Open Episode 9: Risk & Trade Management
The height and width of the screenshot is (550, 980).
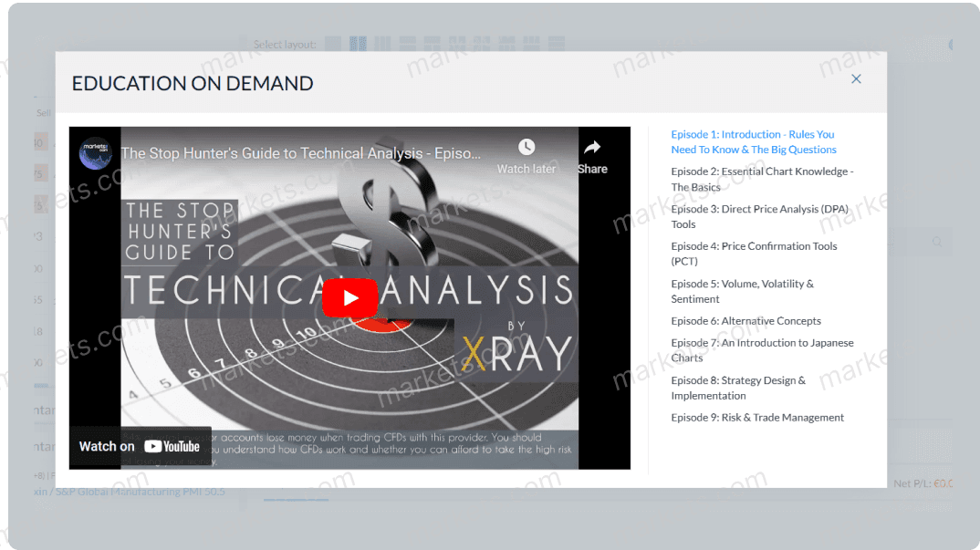click(x=756, y=417)
